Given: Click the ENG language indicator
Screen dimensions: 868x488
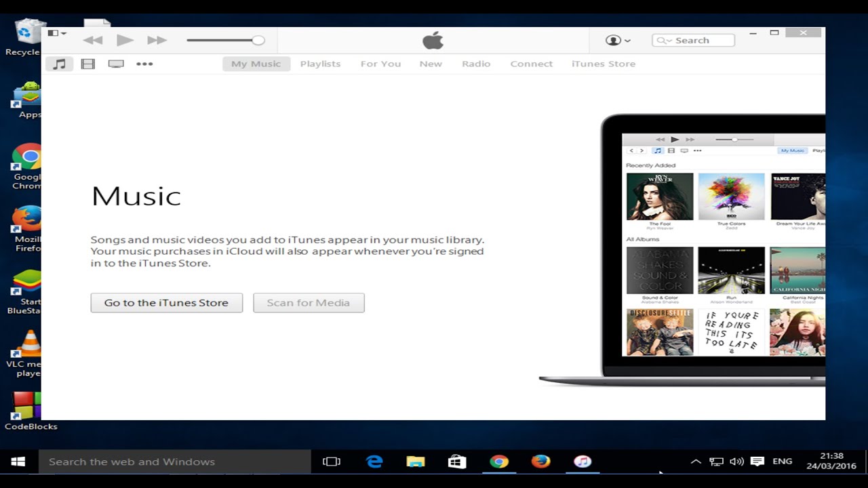Looking at the screenshot, I should 782,462.
